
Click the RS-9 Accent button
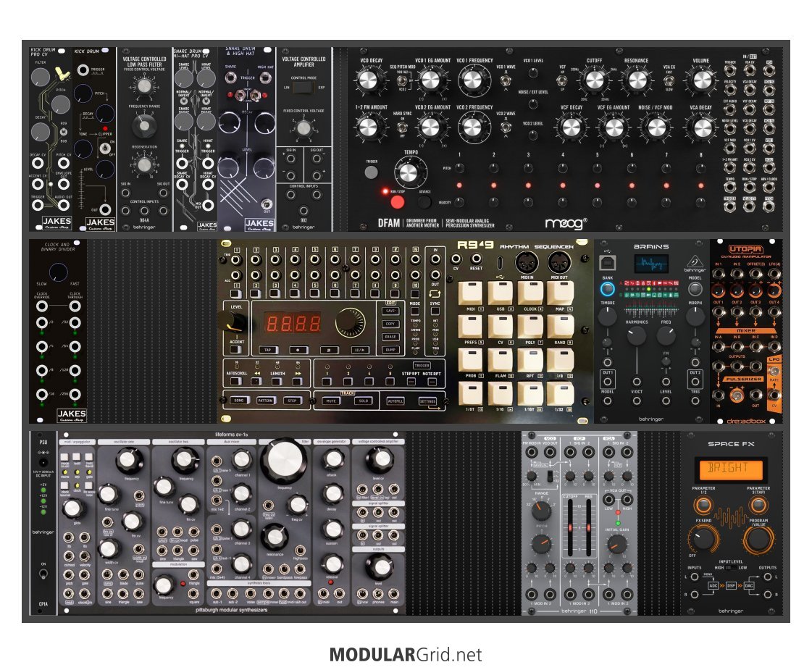(x=235, y=350)
